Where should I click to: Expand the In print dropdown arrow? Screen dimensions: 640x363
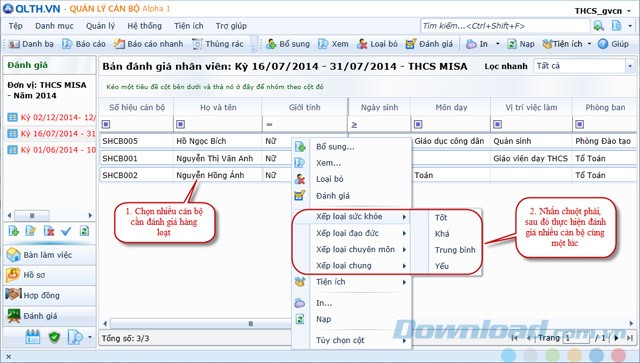pos(498,44)
